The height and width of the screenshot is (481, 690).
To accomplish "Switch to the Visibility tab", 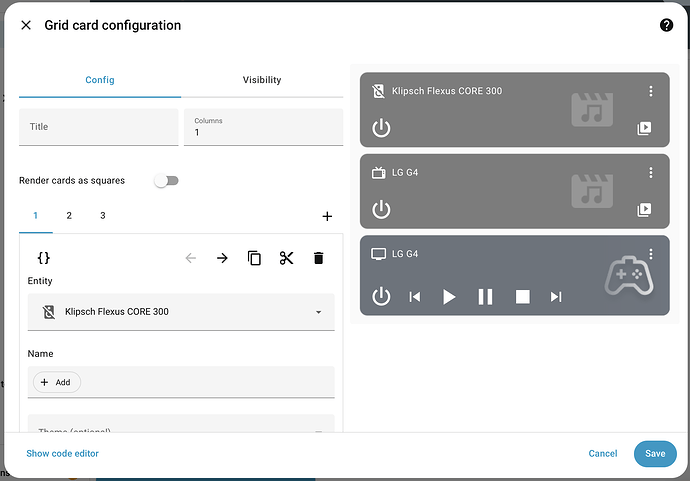I will point(262,80).
